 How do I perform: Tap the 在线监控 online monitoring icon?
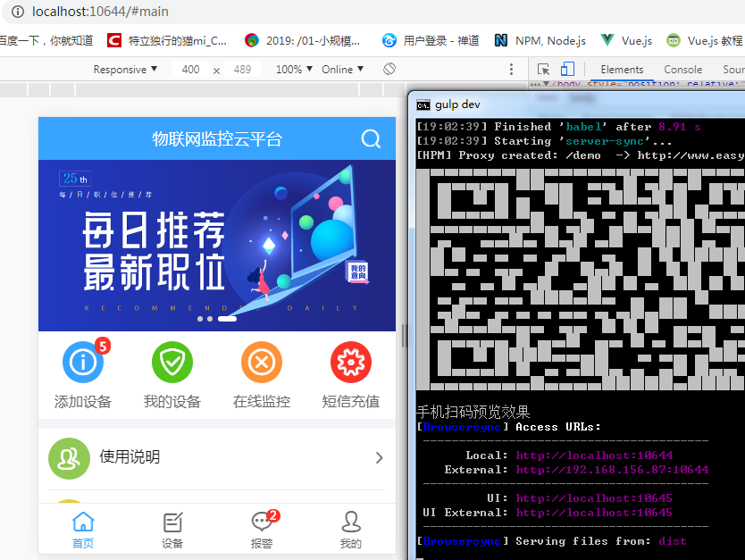coord(261,363)
